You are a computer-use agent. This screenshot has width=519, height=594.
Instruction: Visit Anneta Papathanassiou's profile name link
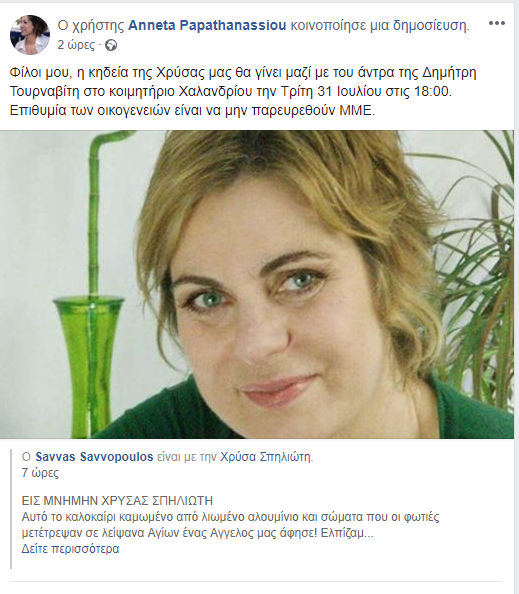(x=207, y=25)
